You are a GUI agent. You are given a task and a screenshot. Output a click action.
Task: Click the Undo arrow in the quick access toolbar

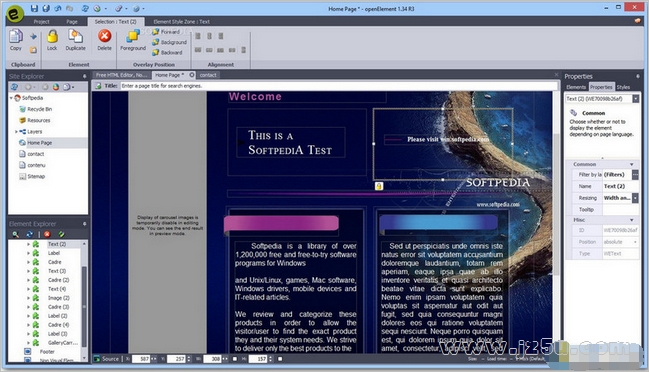coord(58,8)
